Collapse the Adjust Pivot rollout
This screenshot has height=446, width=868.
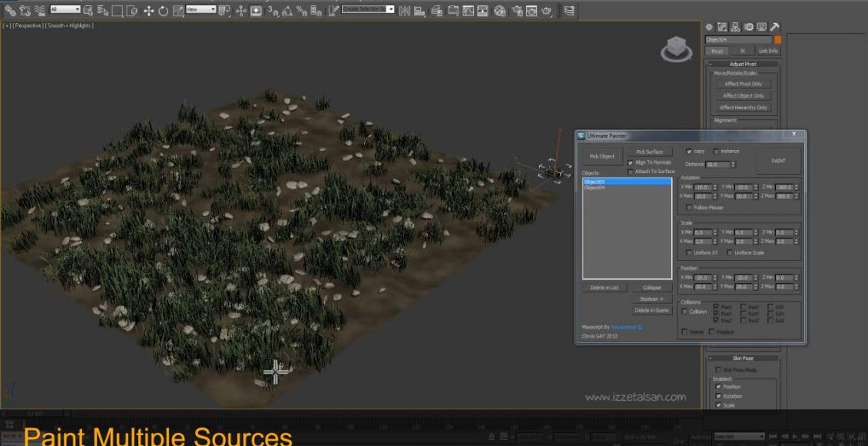(x=743, y=64)
